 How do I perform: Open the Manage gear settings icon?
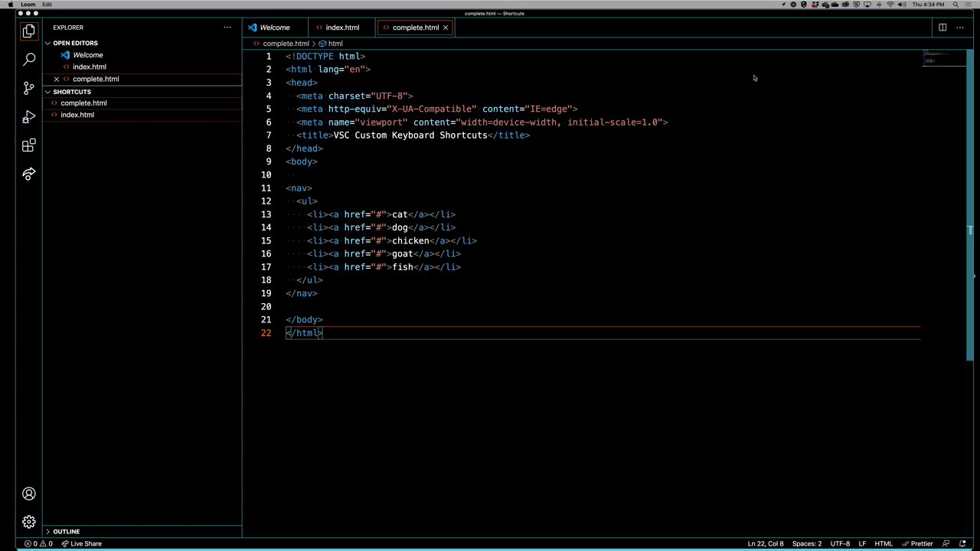pos(28,522)
